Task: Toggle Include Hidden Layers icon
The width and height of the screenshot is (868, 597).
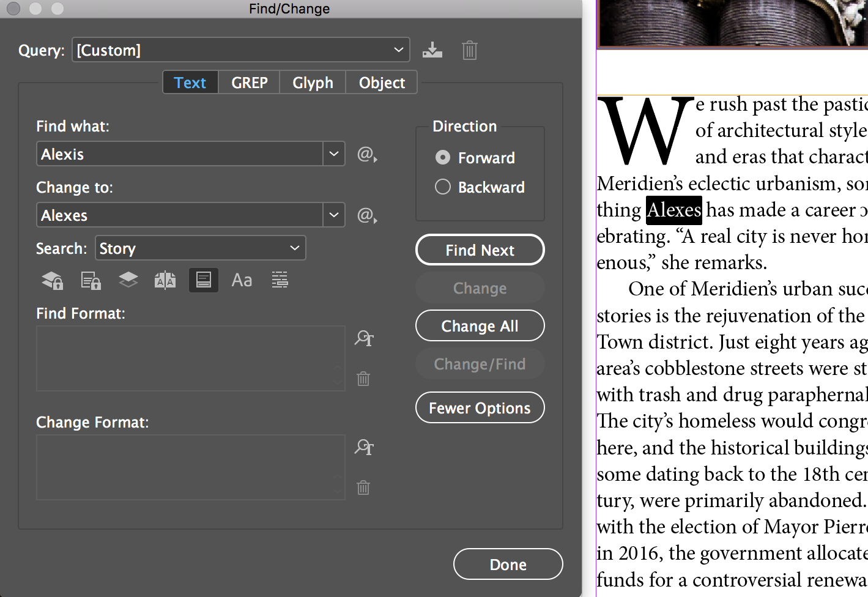Action: [x=128, y=280]
